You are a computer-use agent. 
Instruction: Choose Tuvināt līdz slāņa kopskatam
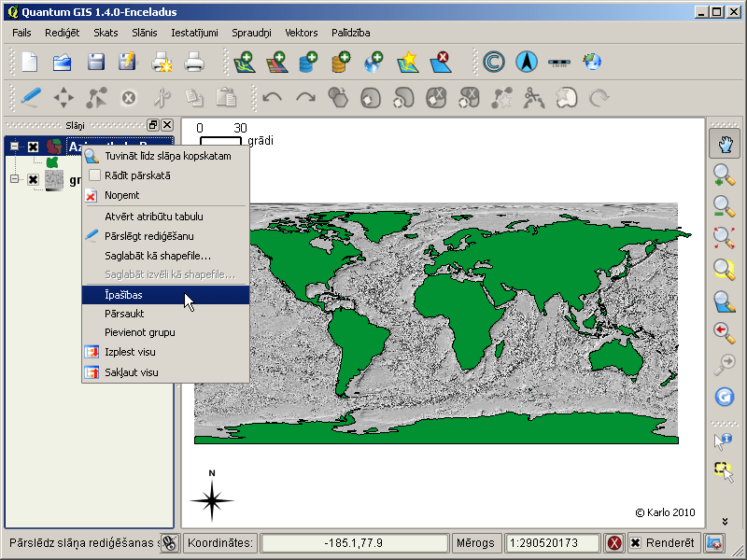tap(165, 156)
